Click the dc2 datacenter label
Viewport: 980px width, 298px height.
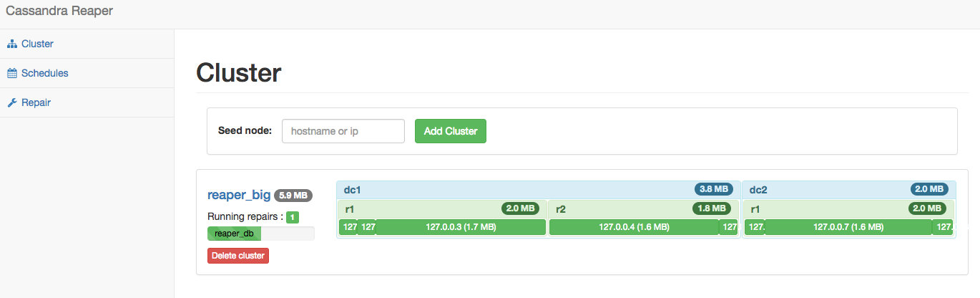(x=758, y=190)
